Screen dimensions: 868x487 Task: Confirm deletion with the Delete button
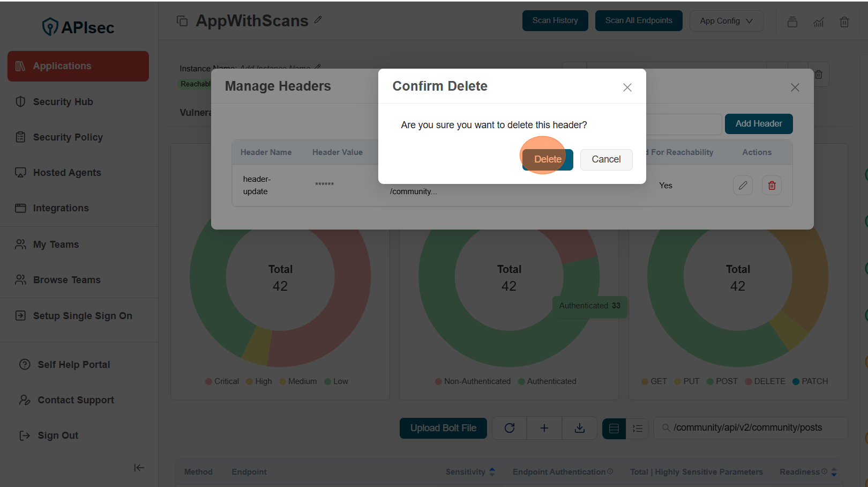pyautogui.click(x=548, y=159)
